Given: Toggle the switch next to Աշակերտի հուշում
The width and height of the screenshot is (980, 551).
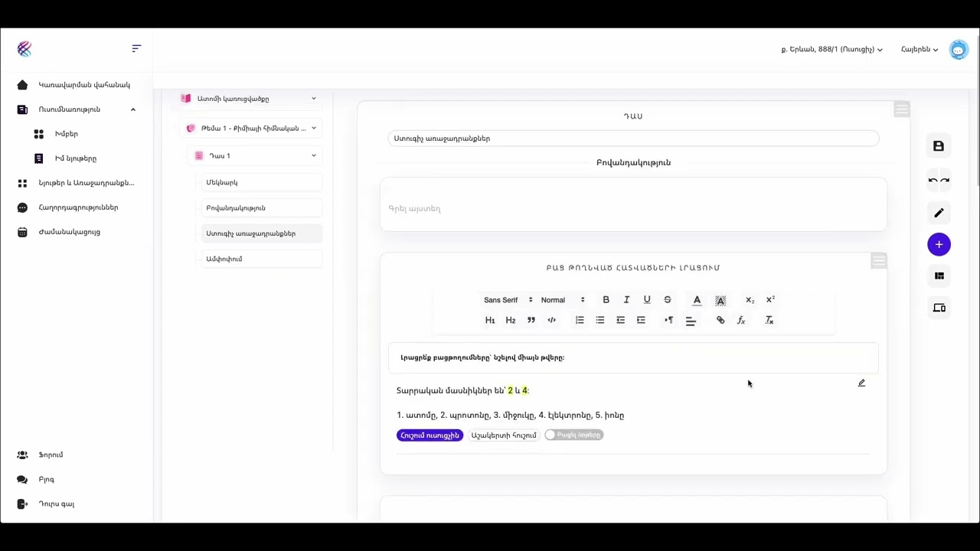Looking at the screenshot, I should click(574, 435).
